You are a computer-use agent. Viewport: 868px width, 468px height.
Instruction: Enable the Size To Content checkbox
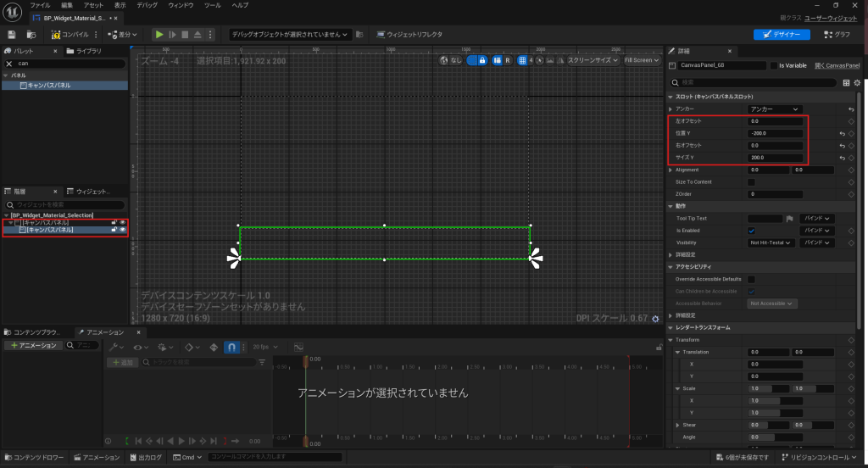click(x=751, y=182)
